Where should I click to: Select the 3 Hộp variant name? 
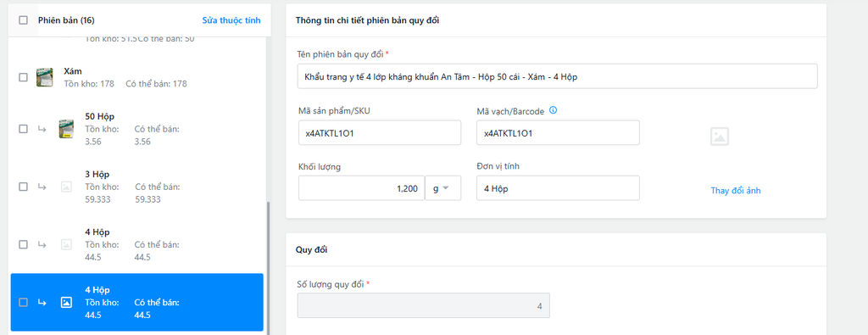pos(97,174)
